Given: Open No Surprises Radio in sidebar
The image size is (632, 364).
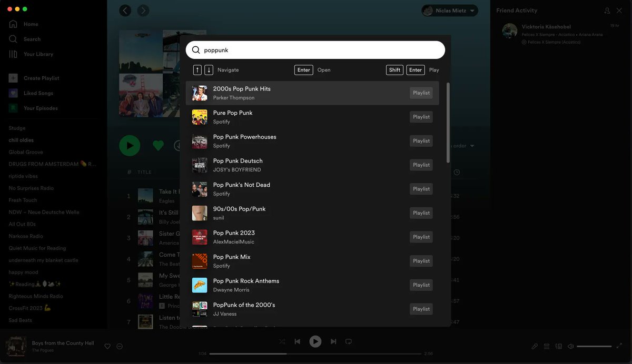Looking at the screenshot, I should pos(31,188).
